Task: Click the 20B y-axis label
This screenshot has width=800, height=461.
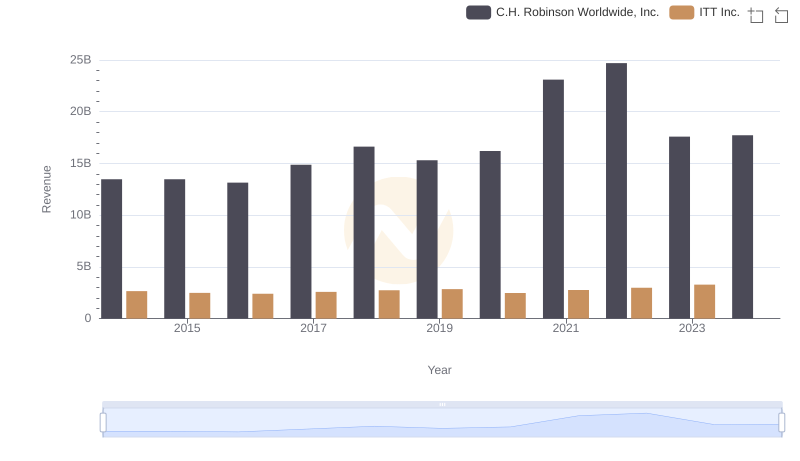Action: [81, 111]
